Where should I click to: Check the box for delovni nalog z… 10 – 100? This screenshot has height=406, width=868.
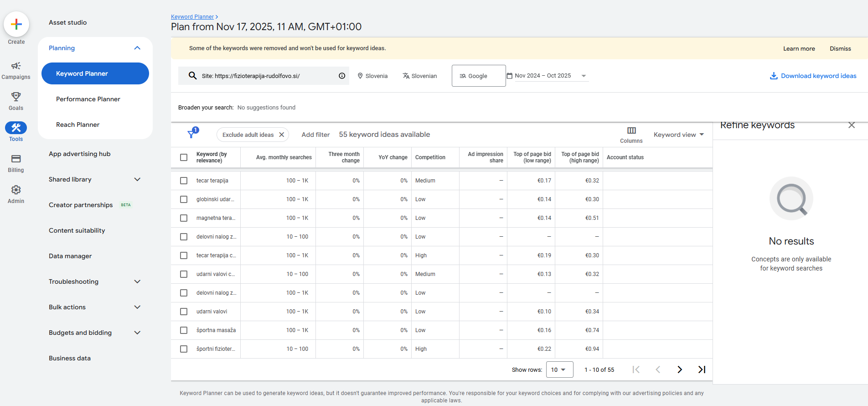point(184,237)
